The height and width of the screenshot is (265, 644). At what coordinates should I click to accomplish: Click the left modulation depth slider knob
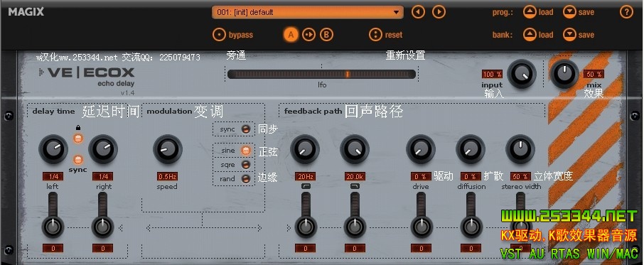[53, 227]
